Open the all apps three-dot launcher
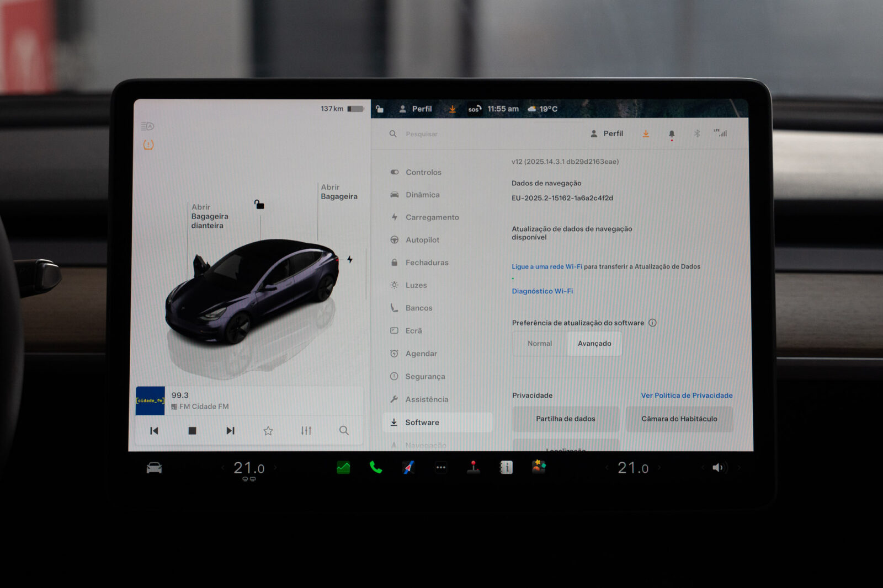The height and width of the screenshot is (588, 883). (x=441, y=468)
